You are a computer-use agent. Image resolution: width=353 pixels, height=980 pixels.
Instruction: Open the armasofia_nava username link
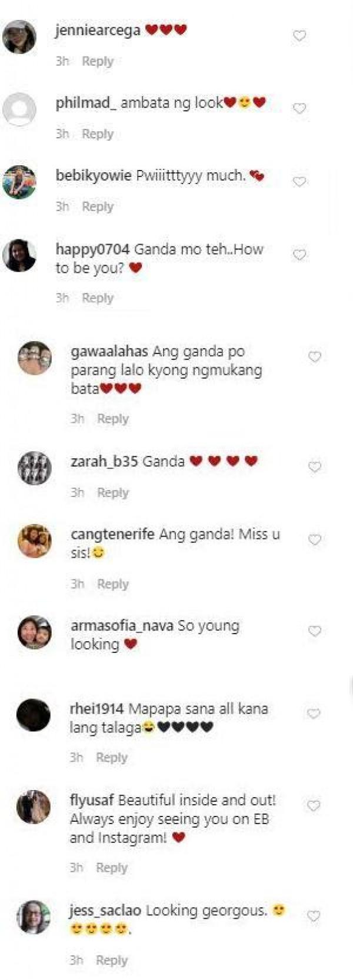[122, 625]
